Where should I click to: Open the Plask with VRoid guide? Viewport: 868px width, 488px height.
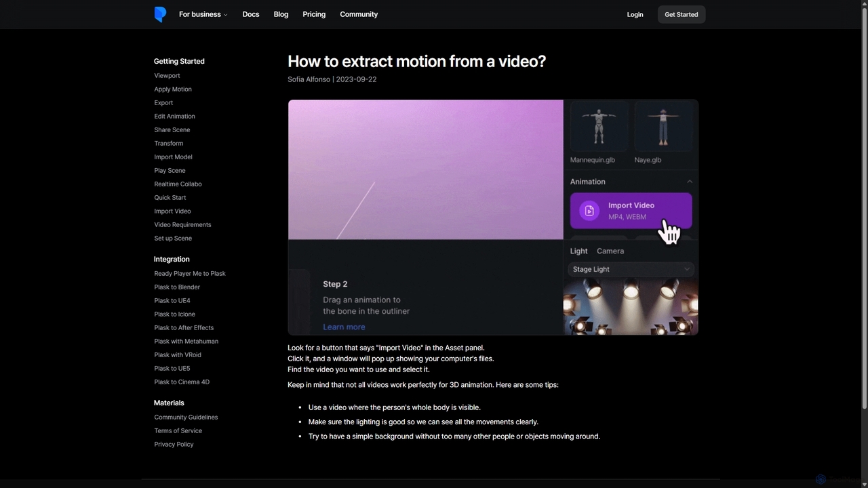(178, 355)
